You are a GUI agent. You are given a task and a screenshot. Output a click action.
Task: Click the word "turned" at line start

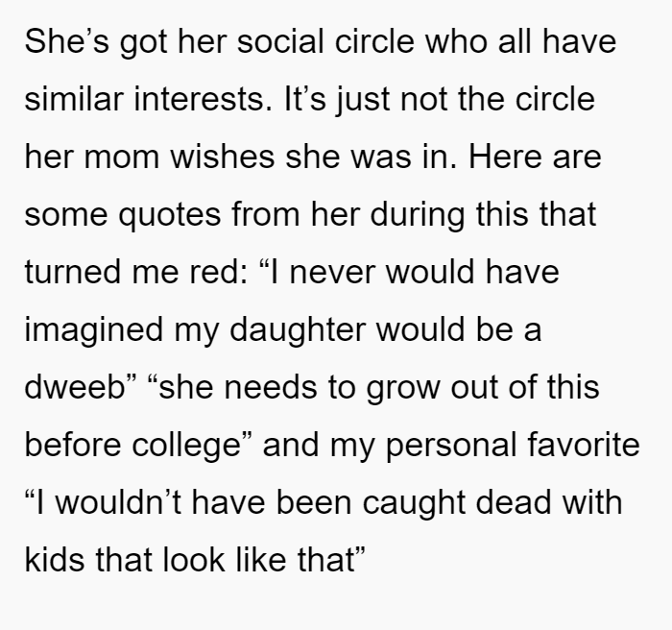tap(73, 272)
